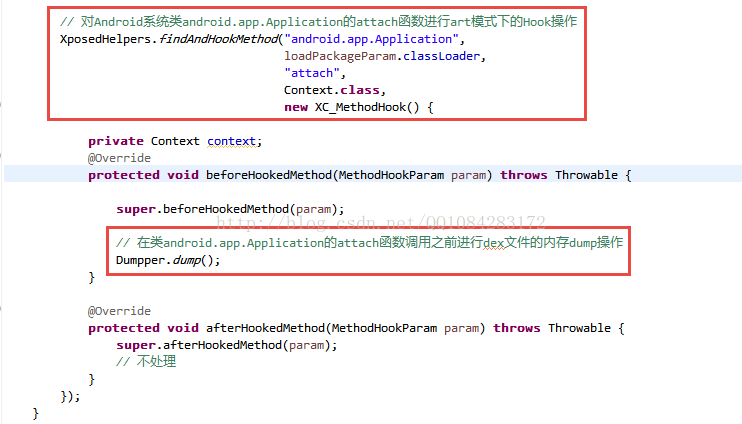The image size is (742, 424).
Task: Click XposedHelpers class name
Action: coord(106,39)
